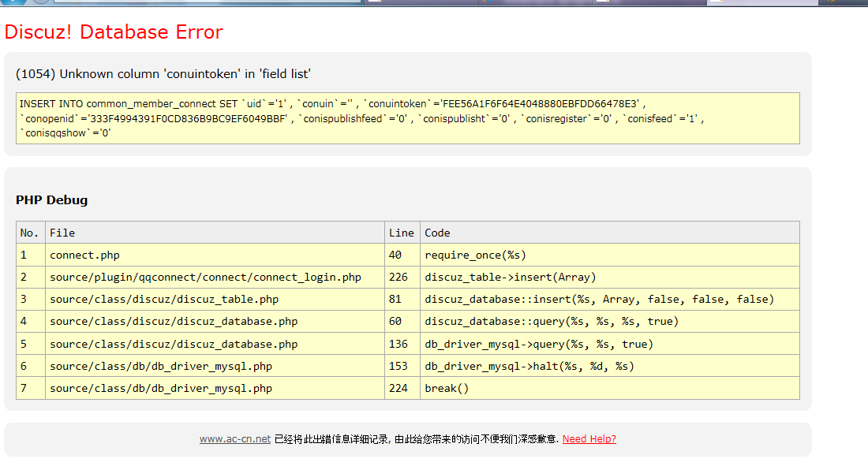Screen dimensions: 868x466
Task: Click the Line column header
Action: click(x=401, y=233)
